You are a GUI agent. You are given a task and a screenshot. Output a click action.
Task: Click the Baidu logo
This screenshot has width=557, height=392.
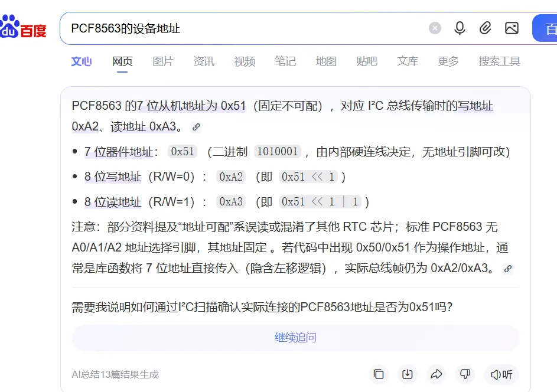click(23, 27)
